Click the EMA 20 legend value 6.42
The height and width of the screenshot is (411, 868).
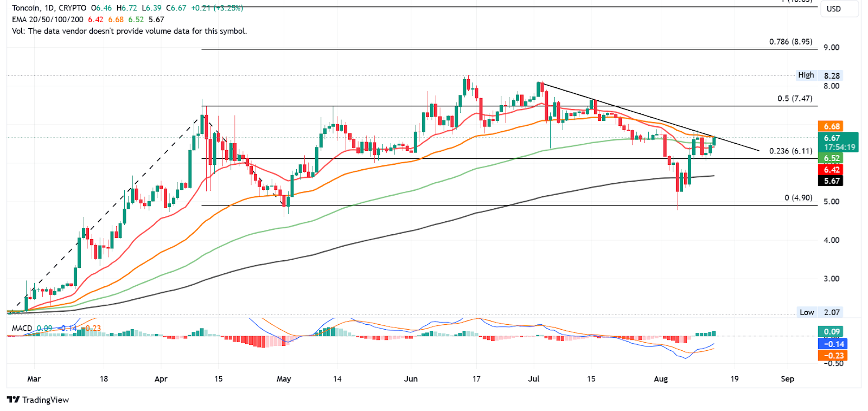pyautogui.click(x=95, y=20)
